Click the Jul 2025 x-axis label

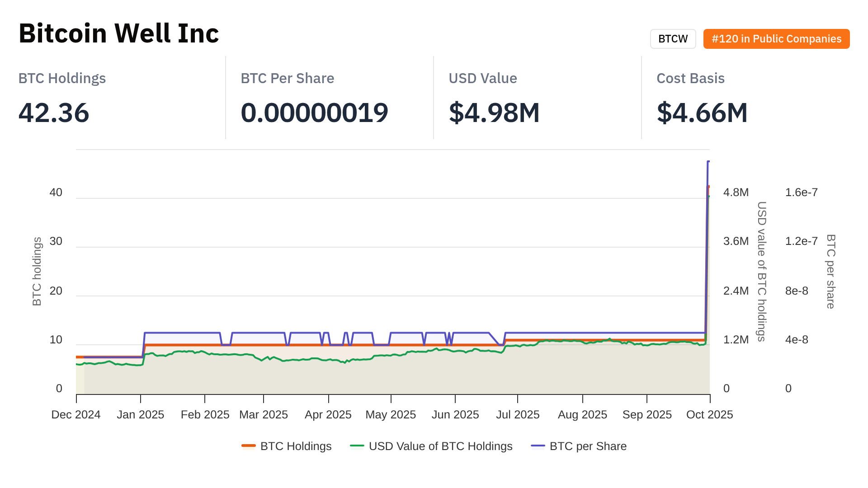(x=518, y=415)
